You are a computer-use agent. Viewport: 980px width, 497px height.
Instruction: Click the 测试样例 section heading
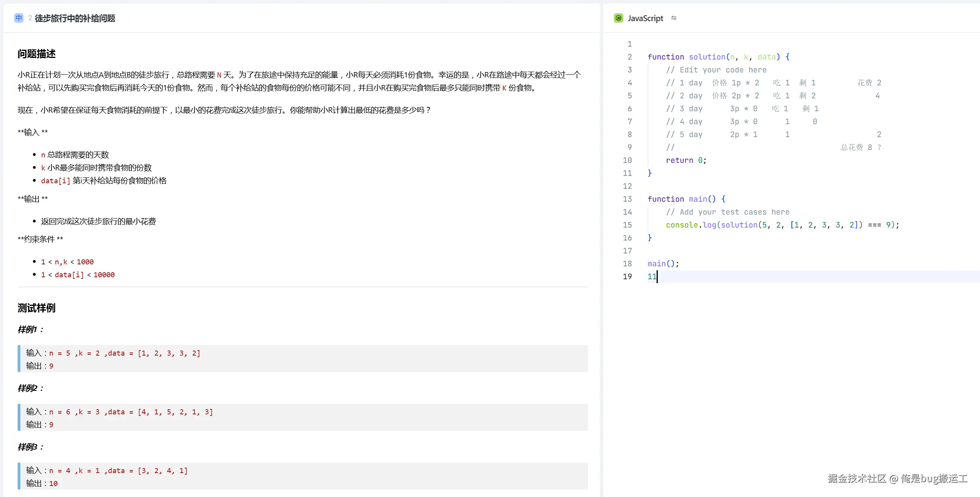[x=36, y=308]
